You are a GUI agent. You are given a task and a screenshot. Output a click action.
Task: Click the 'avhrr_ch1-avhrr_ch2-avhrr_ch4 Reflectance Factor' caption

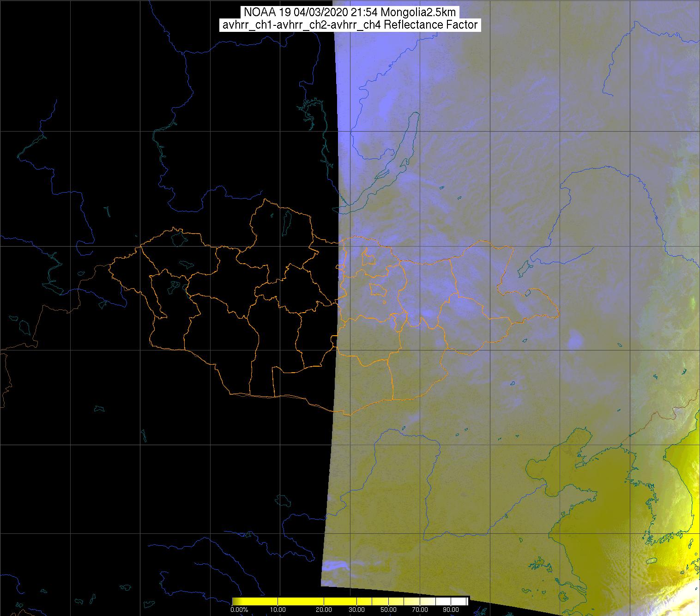[350, 25]
